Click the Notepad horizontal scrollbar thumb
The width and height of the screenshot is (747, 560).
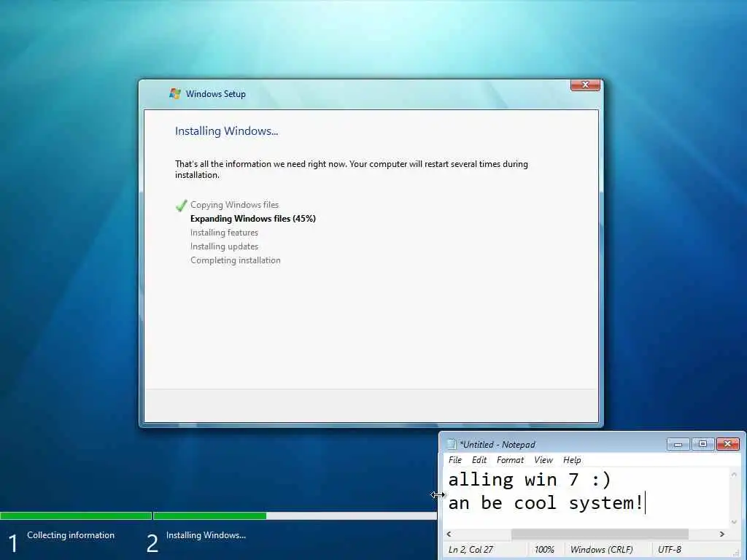coord(600,534)
